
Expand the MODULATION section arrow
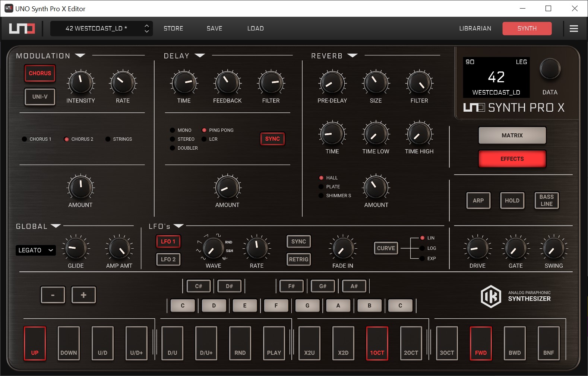pyautogui.click(x=80, y=55)
